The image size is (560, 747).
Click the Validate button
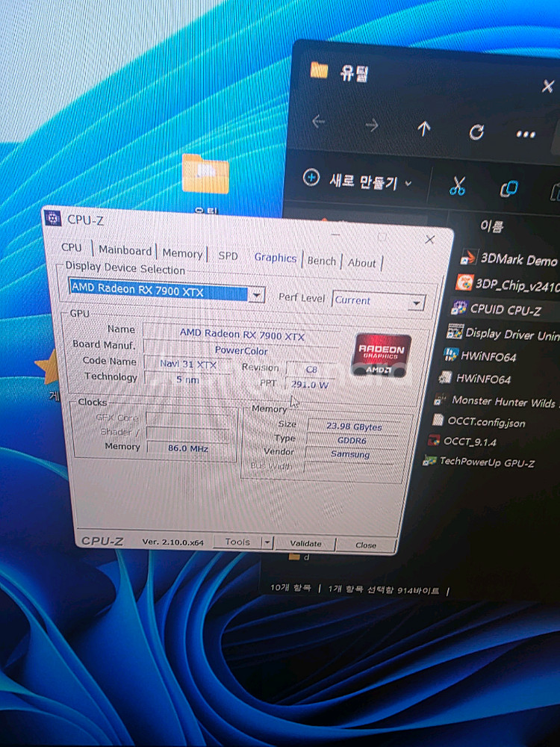click(x=305, y=543)
